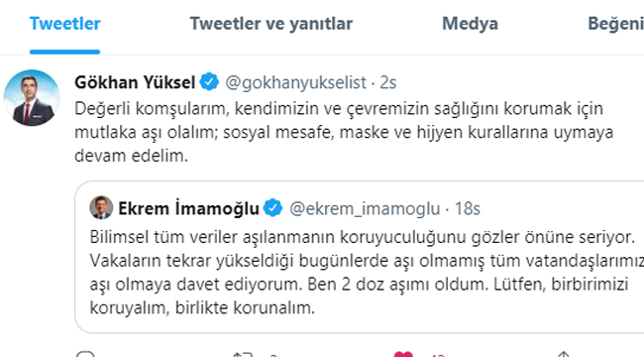The width and height of the screenshot is (644, 357).
Task: Open the Gökhan Yüksel name link
Action: click(135, 82)
